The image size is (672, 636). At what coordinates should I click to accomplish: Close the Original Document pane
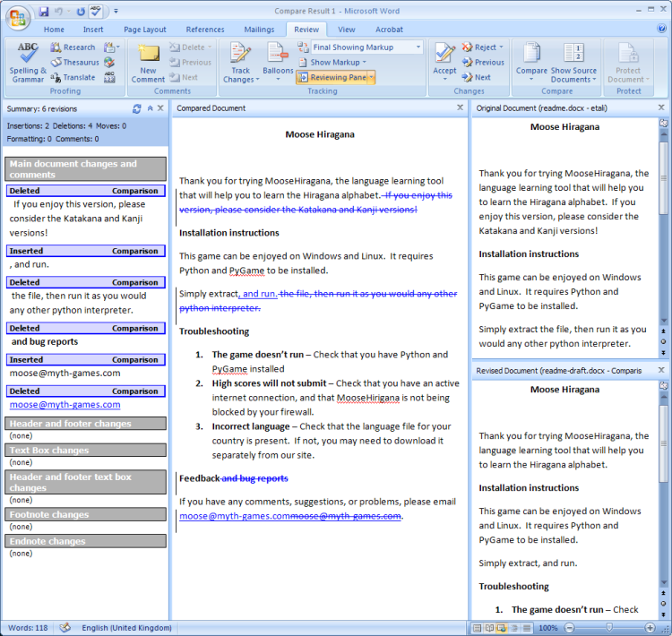coord(661,107)
